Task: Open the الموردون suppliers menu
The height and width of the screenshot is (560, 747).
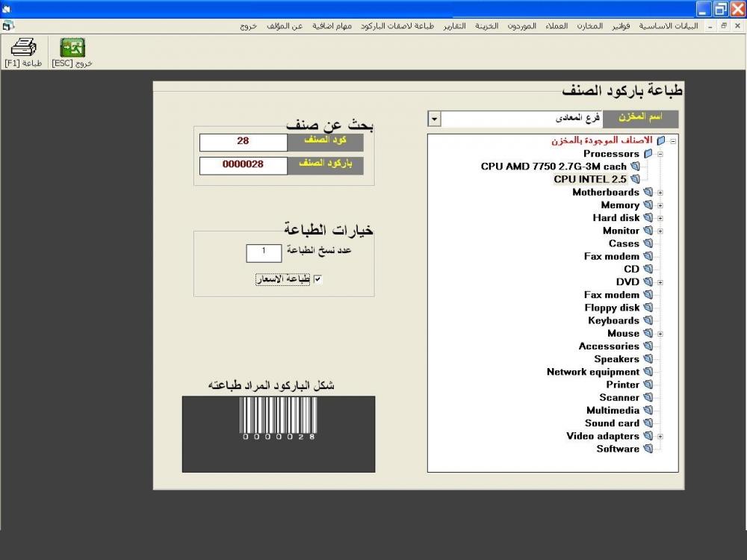Action: (x=521, y=25)
